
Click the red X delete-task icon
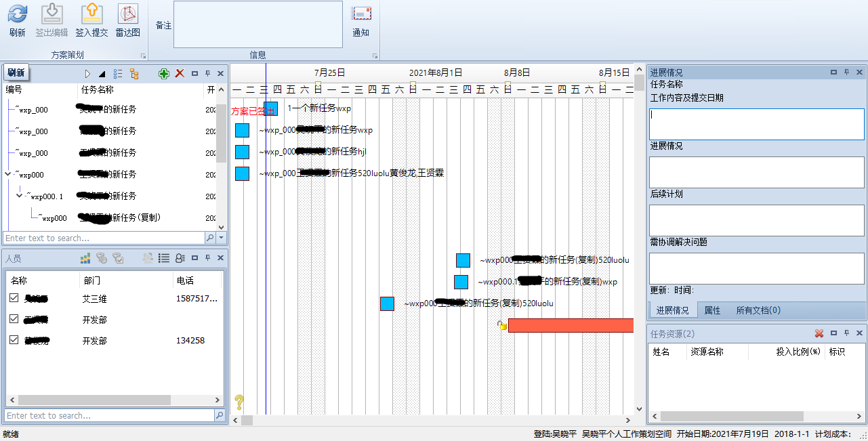[180, 73]
